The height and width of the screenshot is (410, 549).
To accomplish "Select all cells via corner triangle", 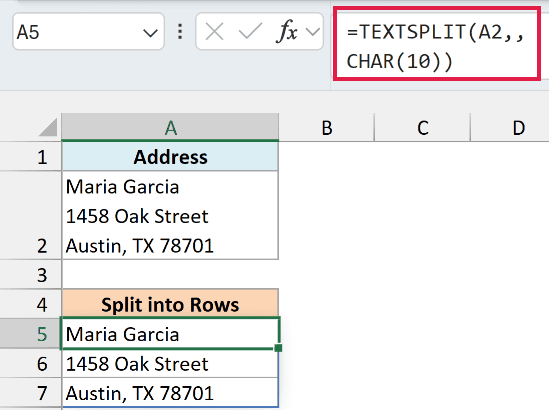I will coord(48,127).
